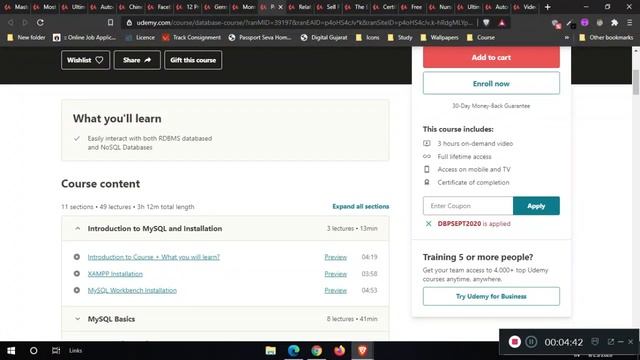
Task: Pause the screen recording
Action: (x=531, y=342)
